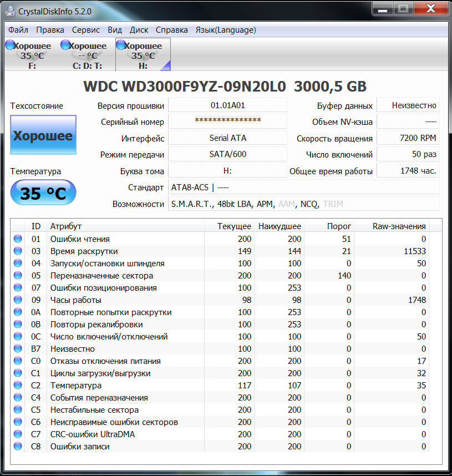Click the status orb for Неисправимые ошибки секторов
The image size is (452, 476).
(x=18, y=422)
